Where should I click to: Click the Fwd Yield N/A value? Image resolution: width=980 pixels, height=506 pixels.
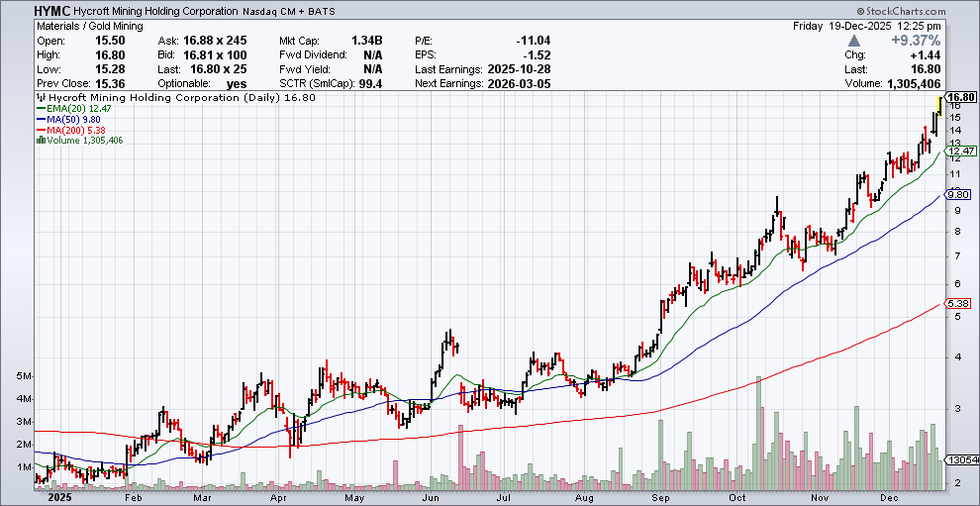point(373,69)
